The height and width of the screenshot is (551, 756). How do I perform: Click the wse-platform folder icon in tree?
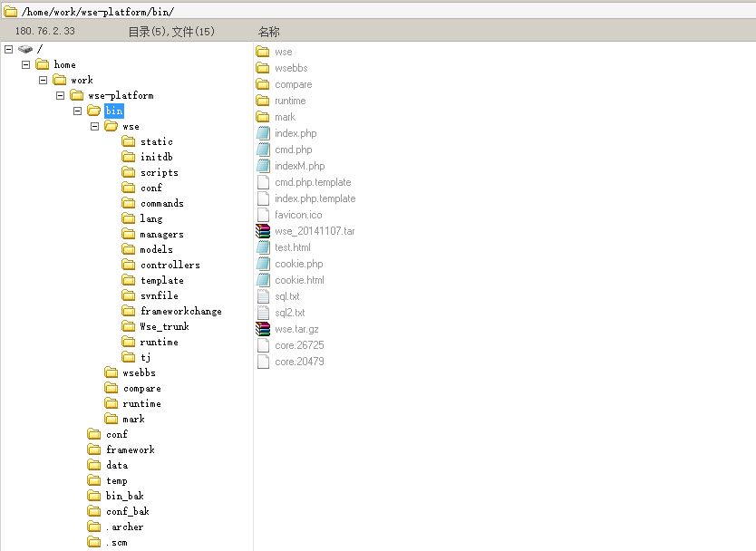[77, 95]
